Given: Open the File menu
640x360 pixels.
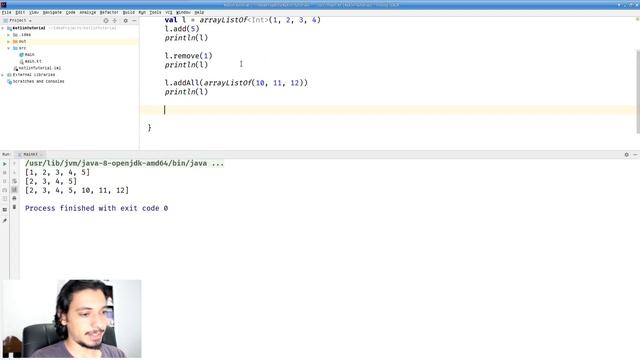Looking at the screenshot, I should (7, 12).
